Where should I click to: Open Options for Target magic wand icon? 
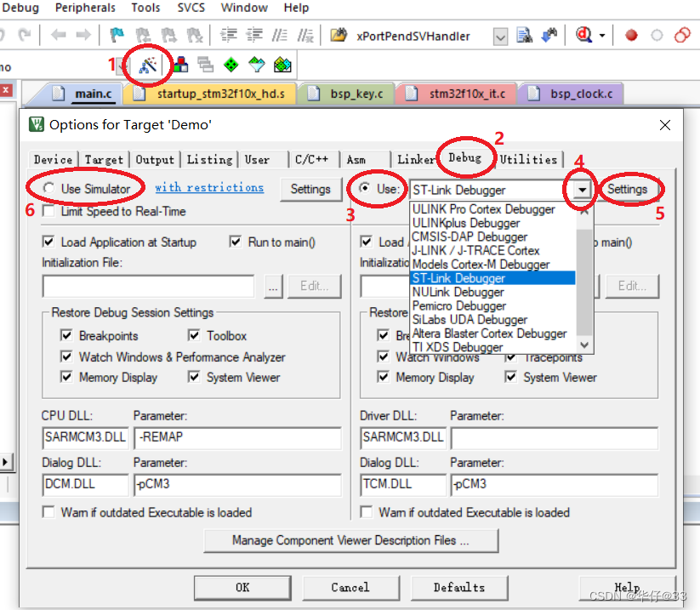[148, 66]
